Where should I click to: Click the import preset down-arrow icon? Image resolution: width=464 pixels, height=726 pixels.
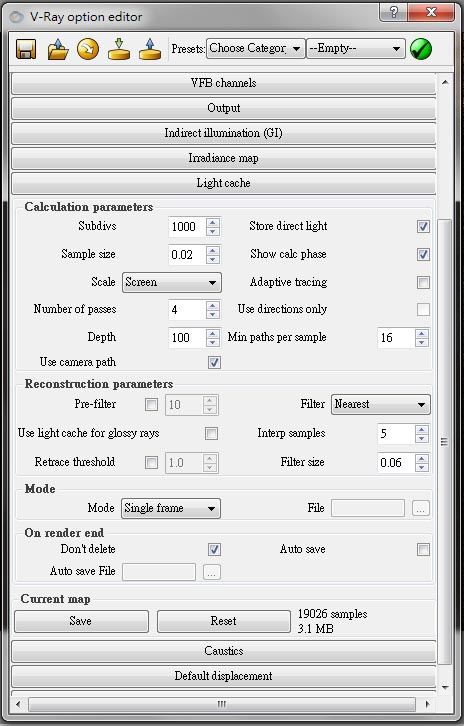119,49
